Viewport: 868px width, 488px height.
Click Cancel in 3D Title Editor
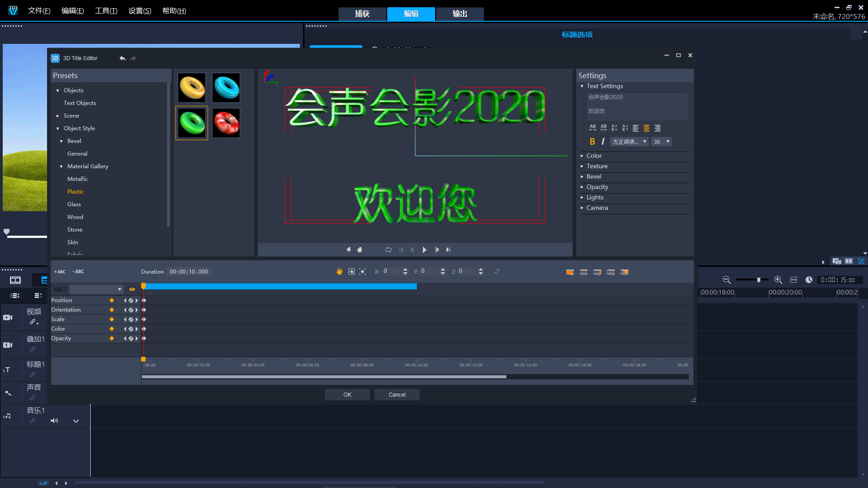pos(397,394)
